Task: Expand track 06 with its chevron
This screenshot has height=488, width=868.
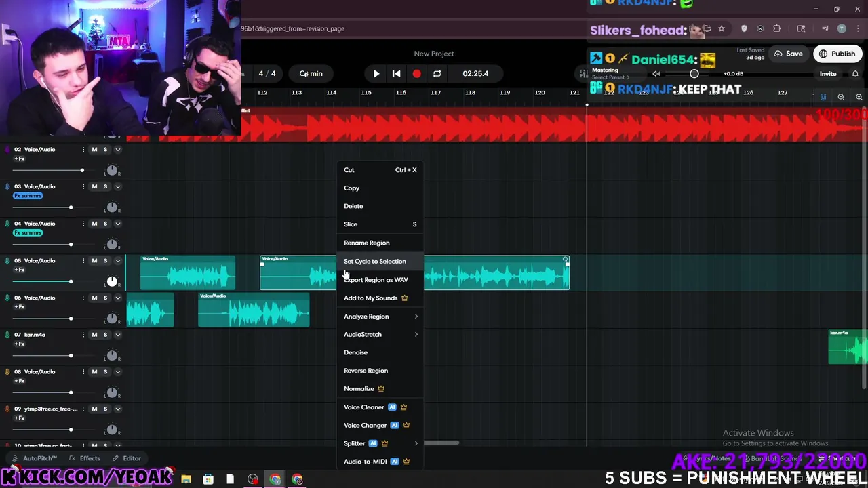Action: pos(117,298)
